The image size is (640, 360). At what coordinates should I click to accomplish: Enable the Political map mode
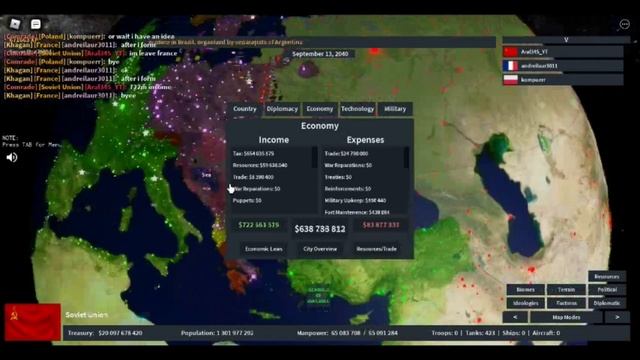pos(607,290)
